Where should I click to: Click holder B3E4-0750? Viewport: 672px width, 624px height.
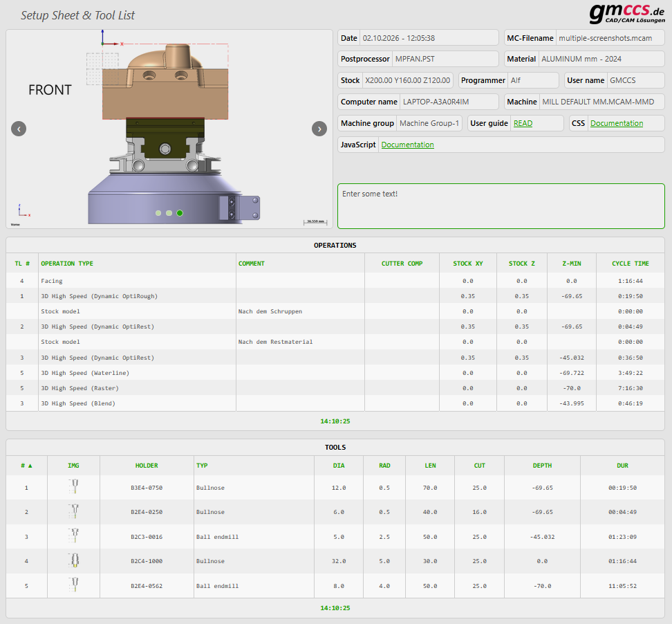tap(147, 488)
